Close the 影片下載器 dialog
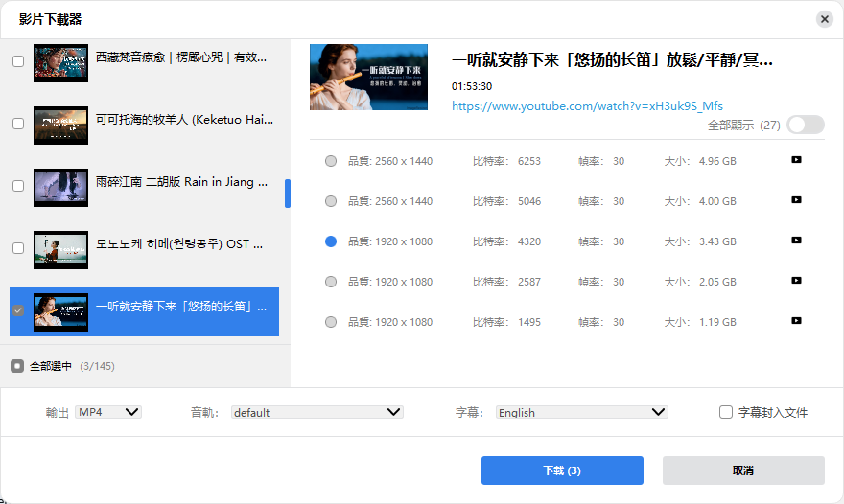Screen dimensions: 844x504 (824, 19)
